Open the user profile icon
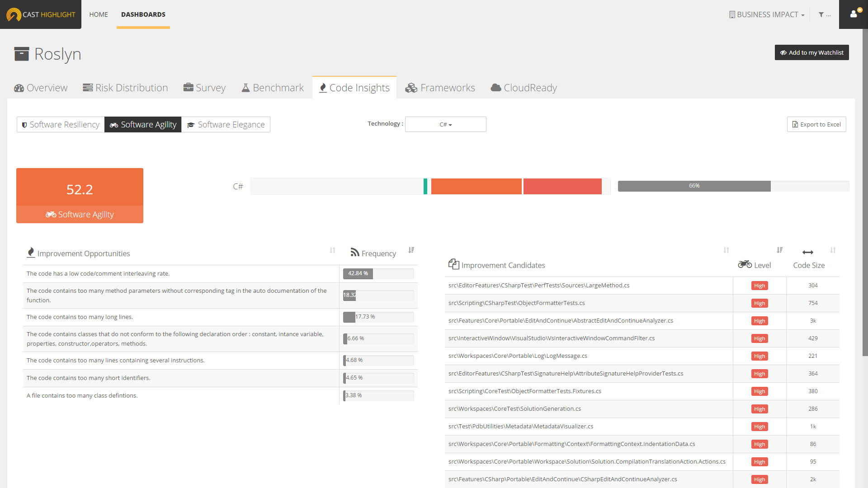The height and width of the screenshot is (488, 868). (854, 14)
